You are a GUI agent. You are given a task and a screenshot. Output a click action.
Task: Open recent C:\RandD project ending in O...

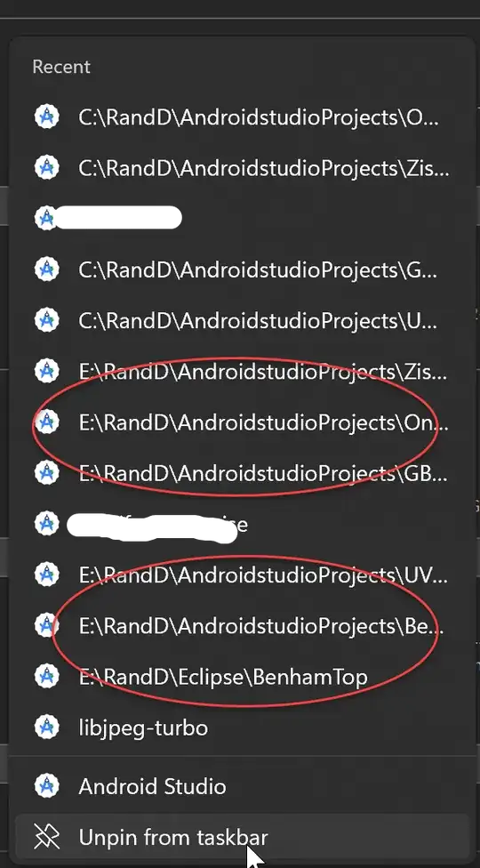[x=244, y=117]
